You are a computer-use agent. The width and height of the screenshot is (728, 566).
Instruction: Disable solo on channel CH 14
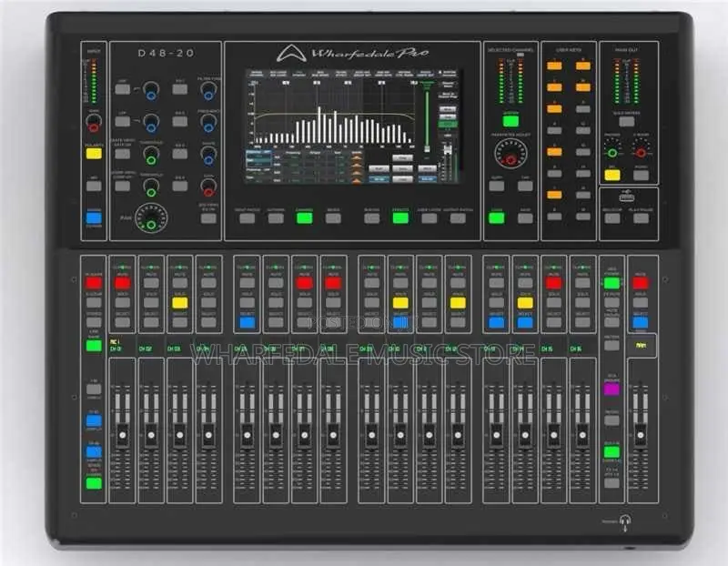pos(525,303)
